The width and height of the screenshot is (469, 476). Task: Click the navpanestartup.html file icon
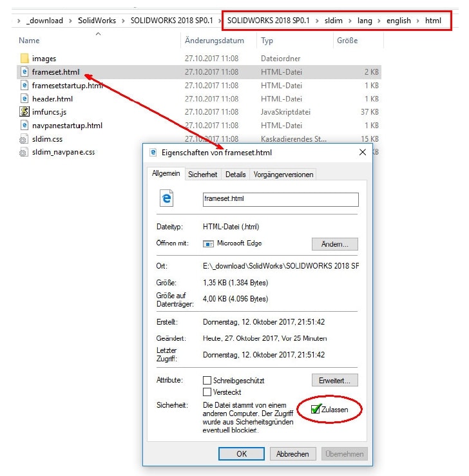click(x=24, y=126)
